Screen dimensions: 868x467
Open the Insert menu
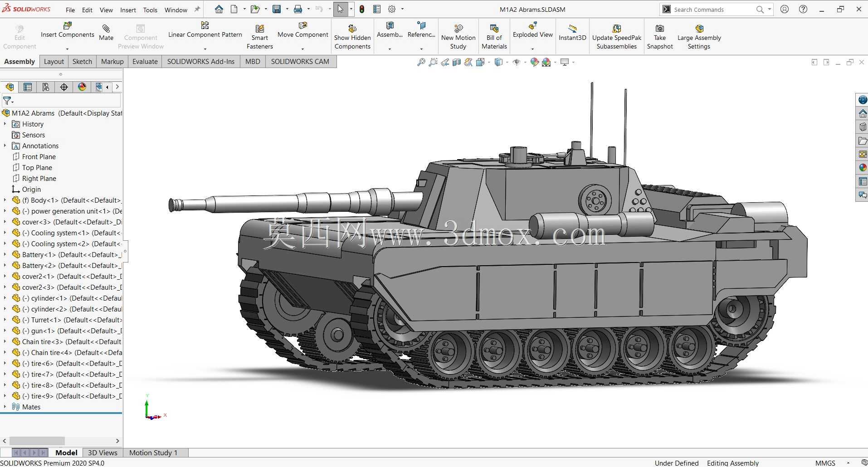click(x=128, y=10)
